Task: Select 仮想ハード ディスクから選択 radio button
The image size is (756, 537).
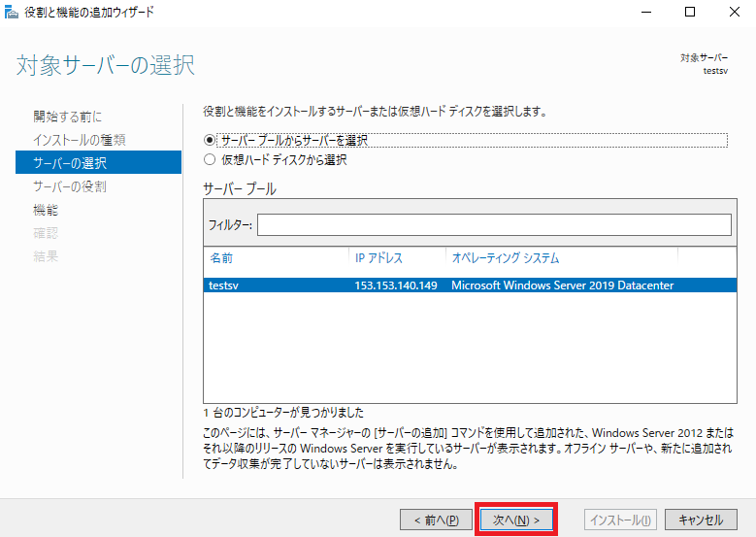Action: (x=210, y=159)
